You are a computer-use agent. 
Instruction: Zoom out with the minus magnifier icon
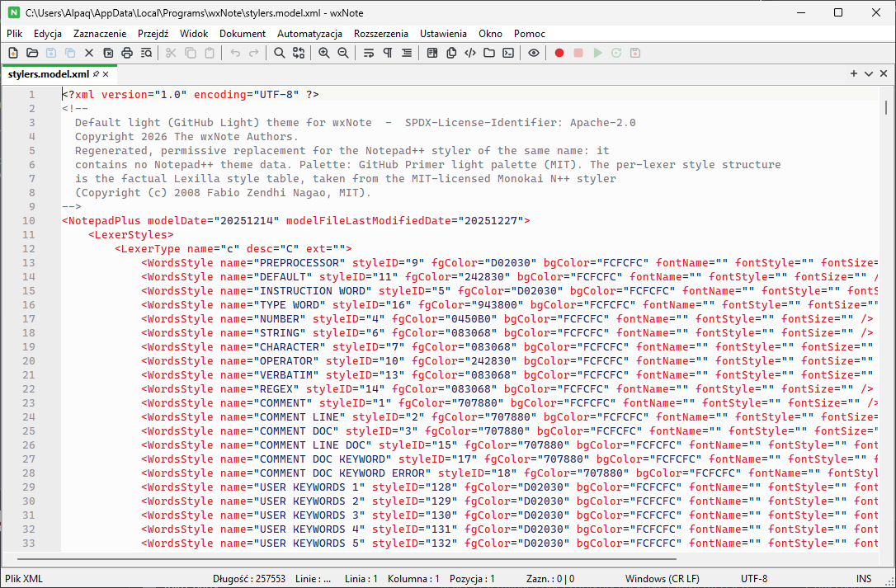coord(343,53)
